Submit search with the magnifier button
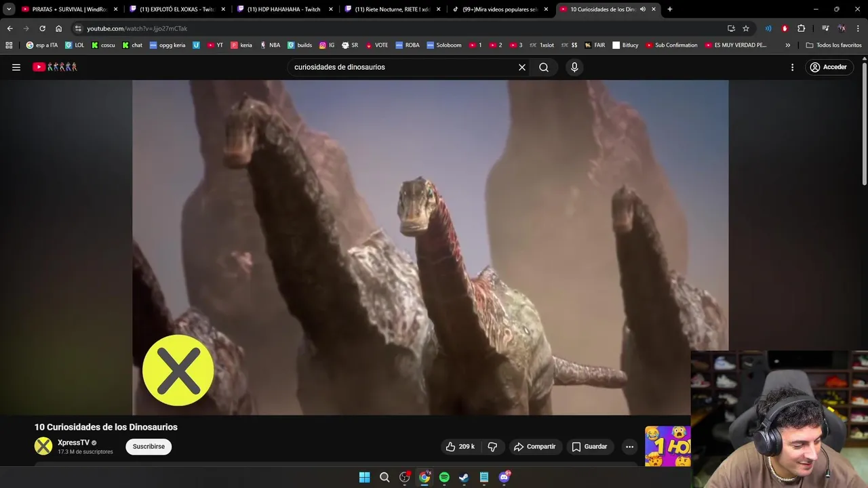The image size is (868, 488). pos(544,67)
